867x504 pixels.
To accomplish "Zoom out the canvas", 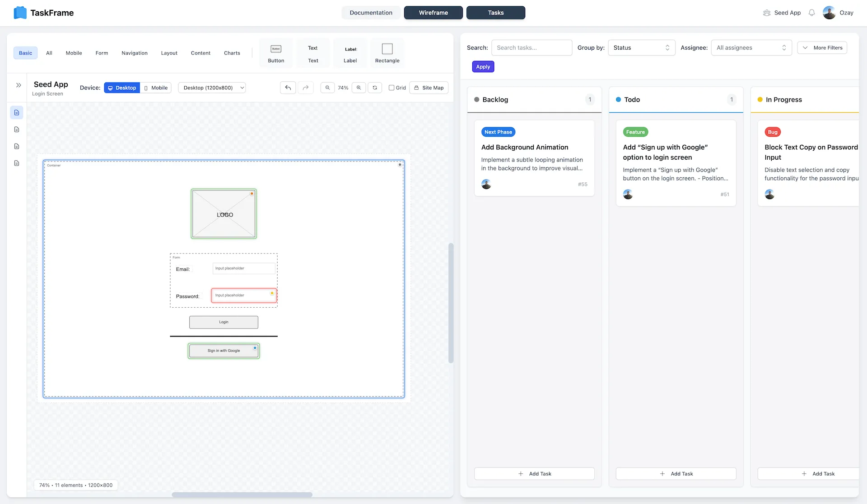I will 328,88.
